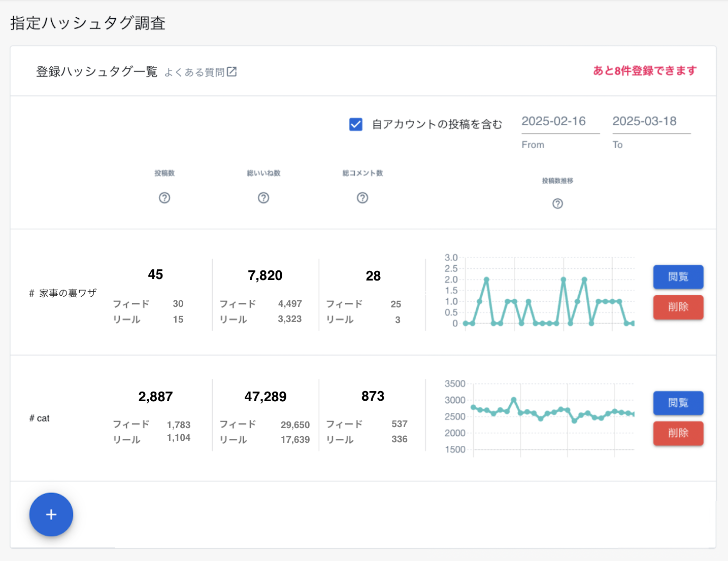Click the help icon below 投稿数 header
Image resolution: width=728 pixels, height=561 pixels.
click(x=164, y=198)
